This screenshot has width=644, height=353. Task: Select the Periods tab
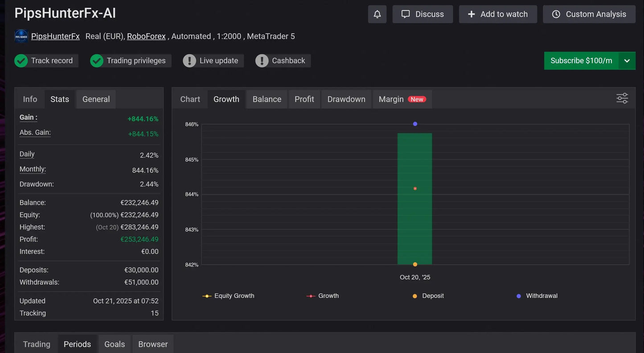77,344
